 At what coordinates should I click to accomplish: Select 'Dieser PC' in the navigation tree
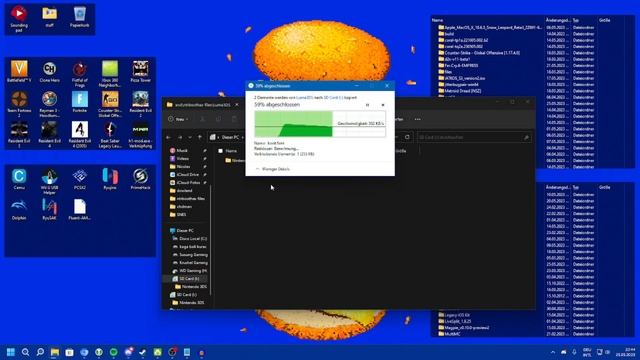click(185, 231)
